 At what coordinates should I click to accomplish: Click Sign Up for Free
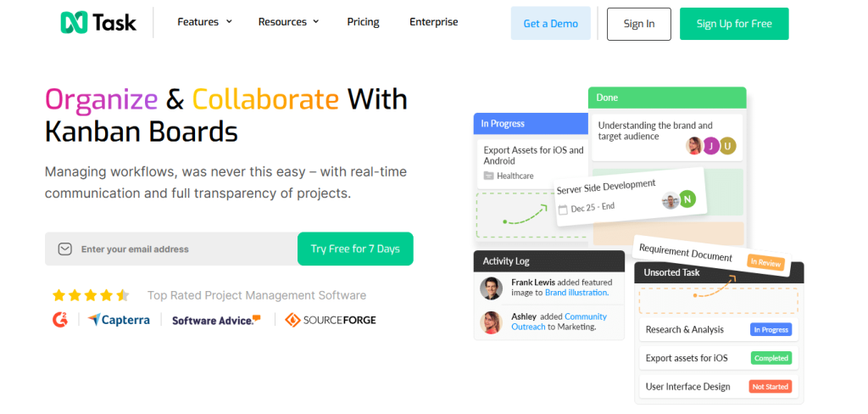[x=733, y=24]
